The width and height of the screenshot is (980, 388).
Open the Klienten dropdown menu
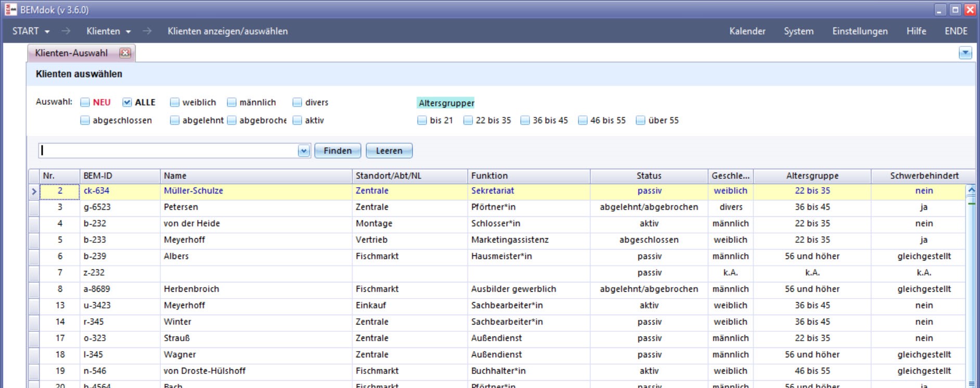coord(108,31)
